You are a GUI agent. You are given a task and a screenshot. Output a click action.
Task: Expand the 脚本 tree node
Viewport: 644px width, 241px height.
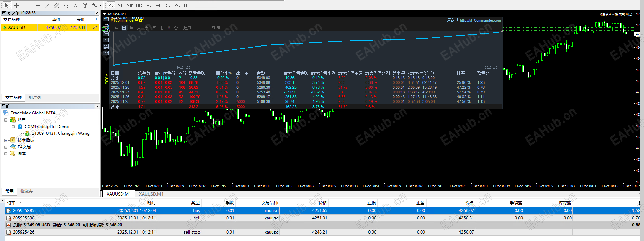6,154
